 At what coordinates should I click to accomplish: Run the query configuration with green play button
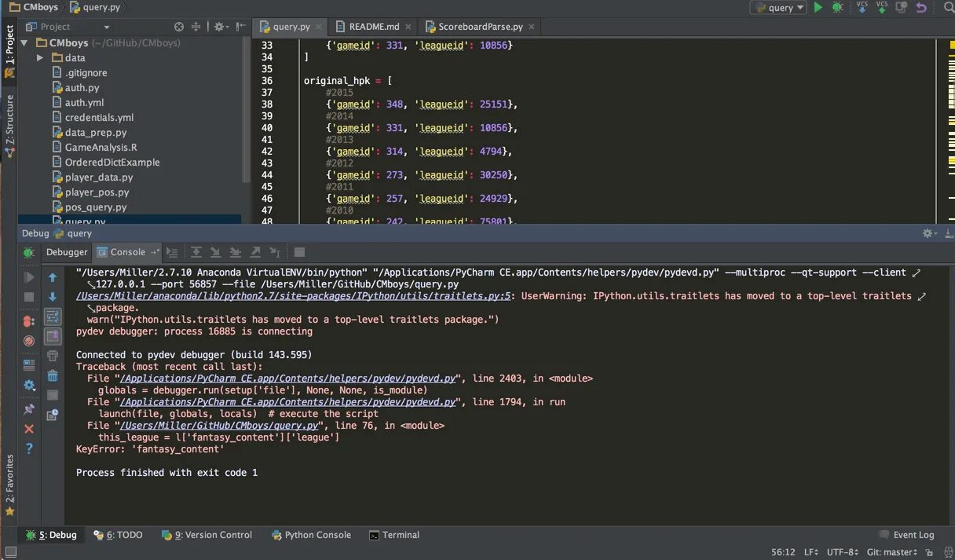point(818,7)
